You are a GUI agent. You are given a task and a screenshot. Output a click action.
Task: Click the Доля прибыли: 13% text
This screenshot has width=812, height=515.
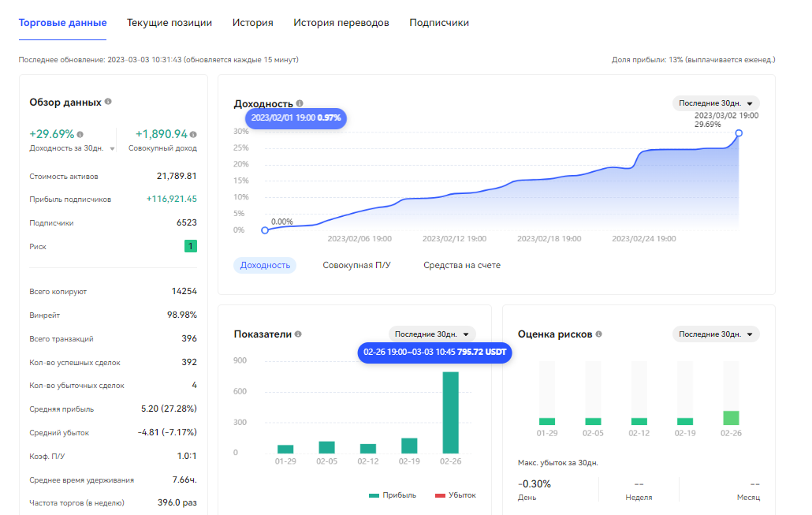[x=694, y=60]
